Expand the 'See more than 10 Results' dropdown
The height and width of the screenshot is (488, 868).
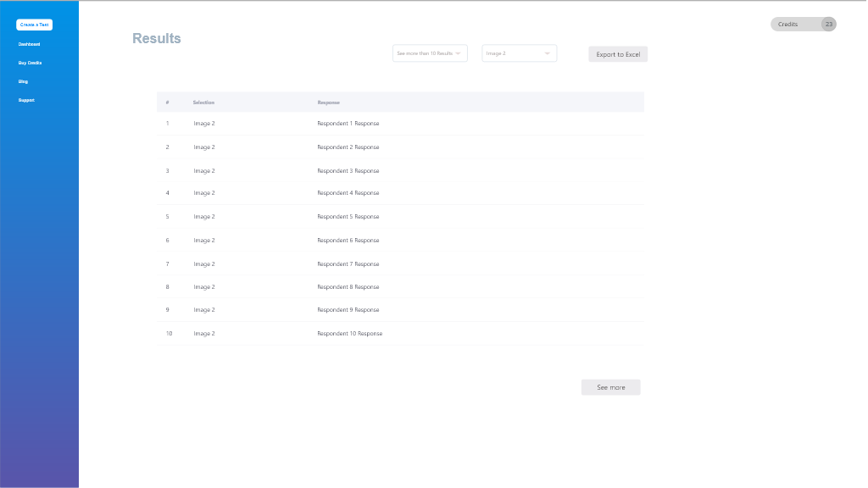pos(430,53)
